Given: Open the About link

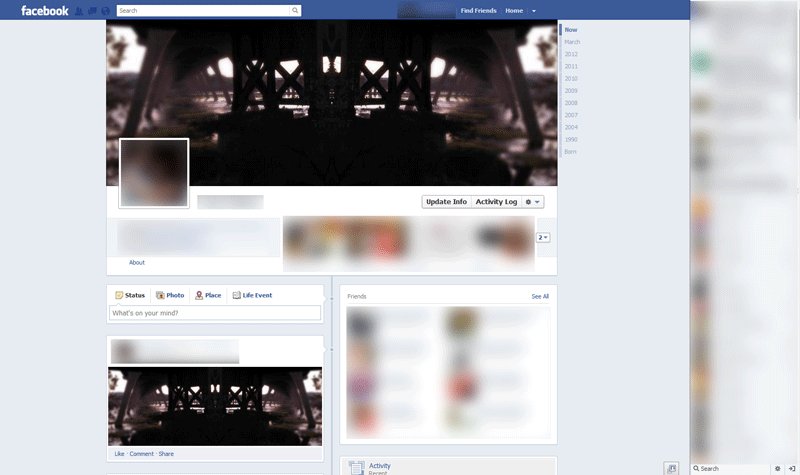Looking at the screenshot, I should (137, 262).
